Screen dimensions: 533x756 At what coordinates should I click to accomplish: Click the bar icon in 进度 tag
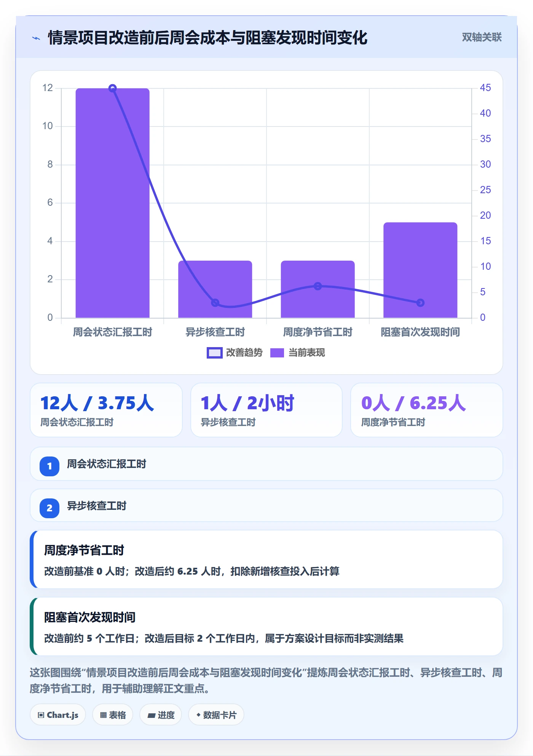click(x=151, y=716)
